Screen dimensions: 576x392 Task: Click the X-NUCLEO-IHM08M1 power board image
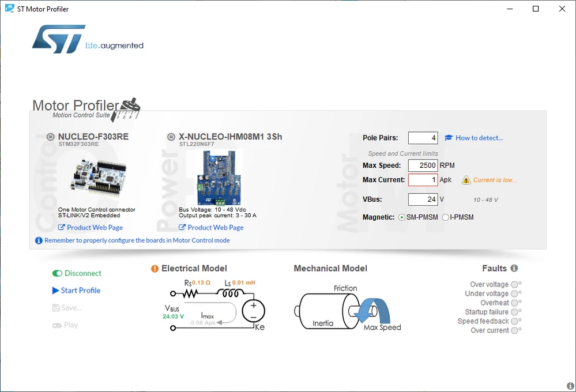[219, 178]
